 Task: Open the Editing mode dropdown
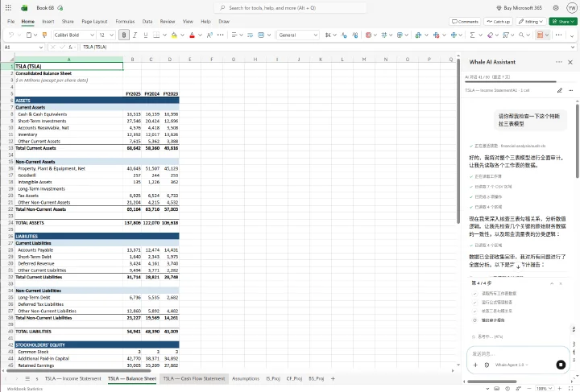(x=531, y=22)
